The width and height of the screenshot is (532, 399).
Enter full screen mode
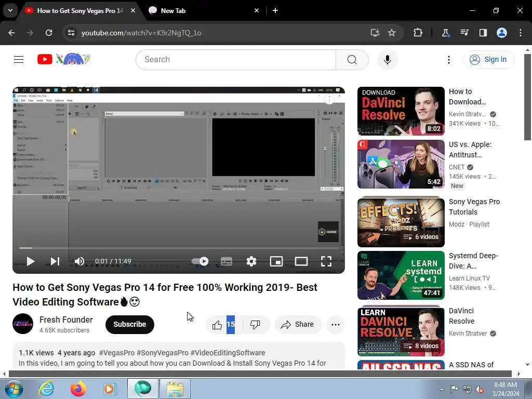(x=326, y=261)
